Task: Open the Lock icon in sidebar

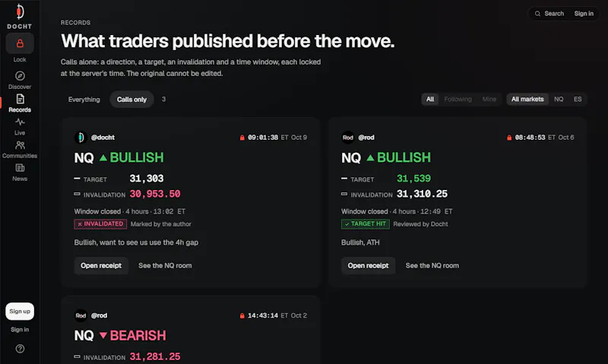Action: pos(20,43)
